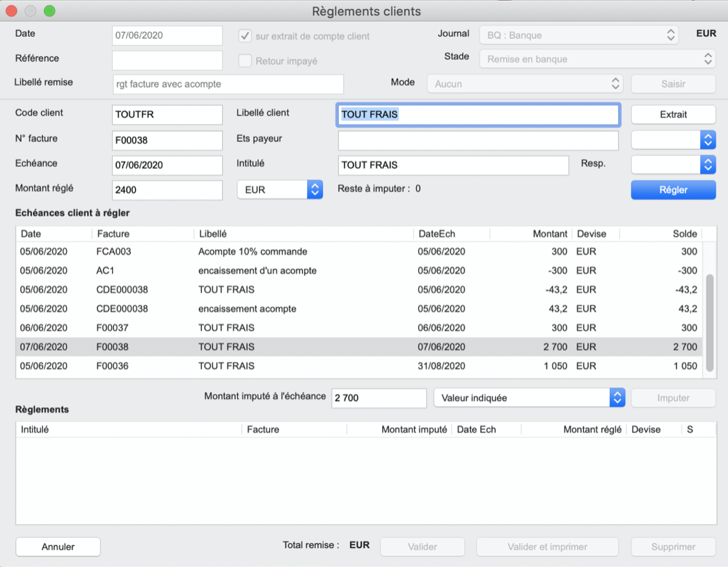Open the dropdown next to Ets payeur
Viewport: 728px width, 567px height.
(673, 139)
